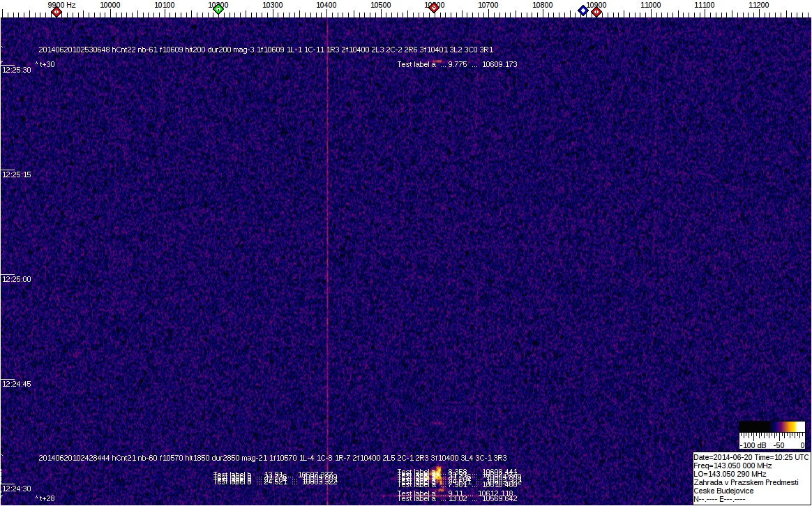Click the 12:24:30 time label
Viewport: 812px width, 506px height.
(17, 489)
